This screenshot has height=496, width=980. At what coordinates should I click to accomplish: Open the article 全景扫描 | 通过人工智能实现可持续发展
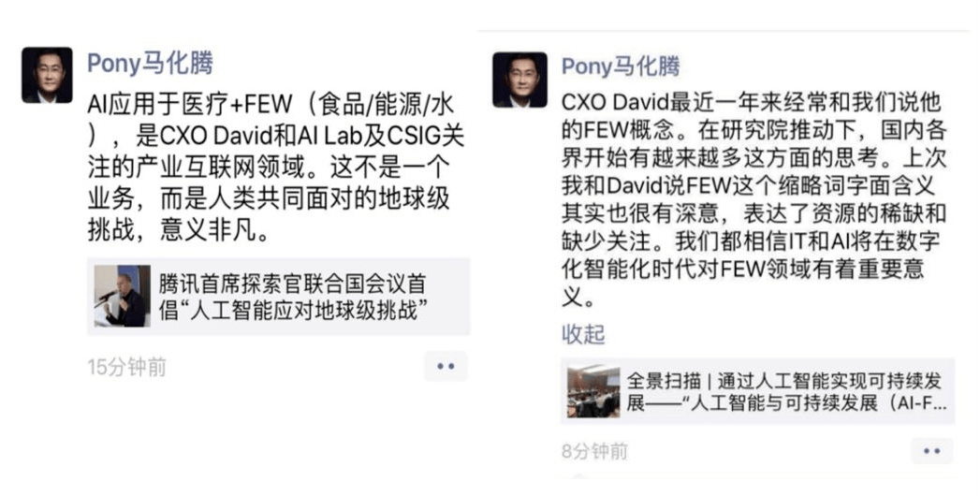pos(757,392)
